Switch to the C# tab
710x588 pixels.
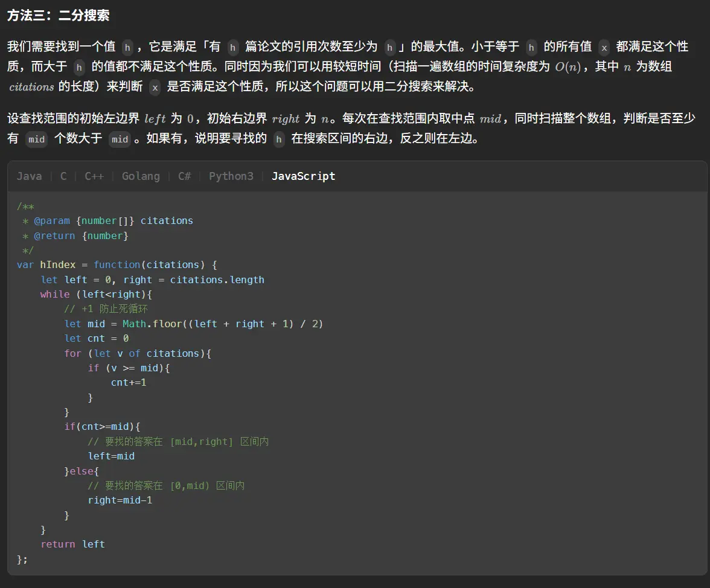coord(184,176)
